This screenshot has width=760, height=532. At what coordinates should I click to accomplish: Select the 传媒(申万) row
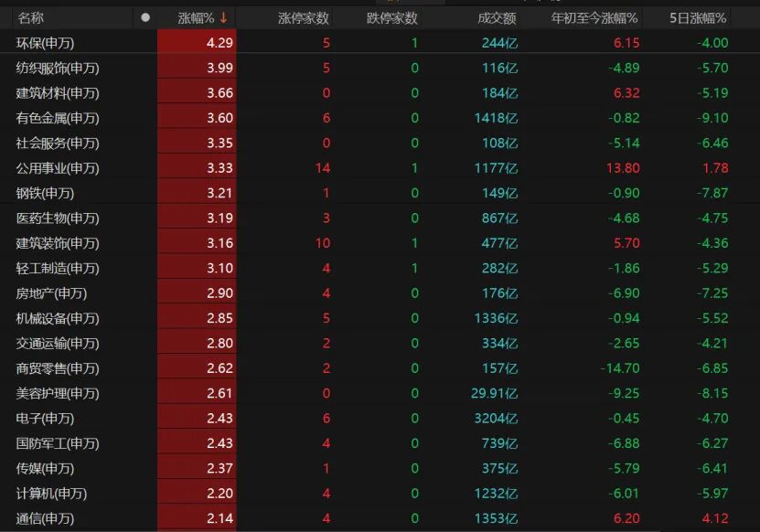(x=380, y=469)
